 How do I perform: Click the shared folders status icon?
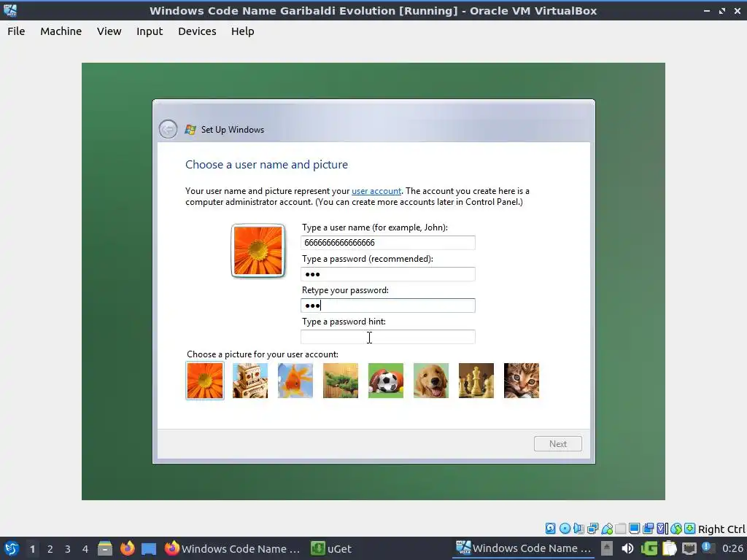[620, 529]
